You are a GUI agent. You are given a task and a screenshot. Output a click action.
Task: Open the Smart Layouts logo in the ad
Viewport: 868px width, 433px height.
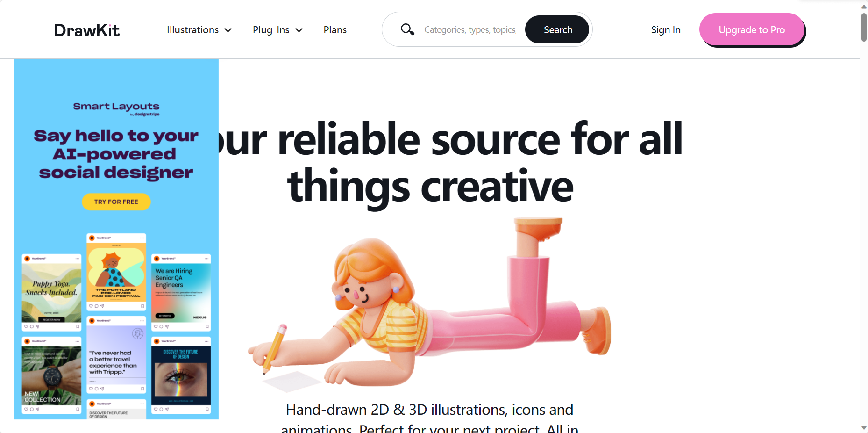(116, 108)
